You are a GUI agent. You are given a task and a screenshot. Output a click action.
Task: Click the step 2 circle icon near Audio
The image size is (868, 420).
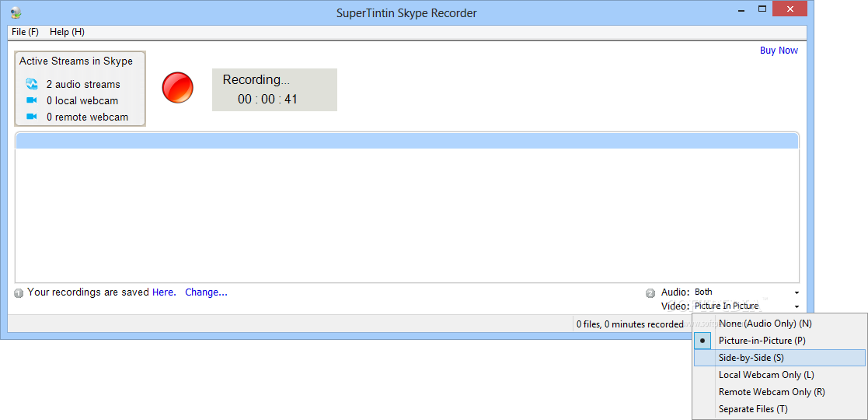point(650,293)
